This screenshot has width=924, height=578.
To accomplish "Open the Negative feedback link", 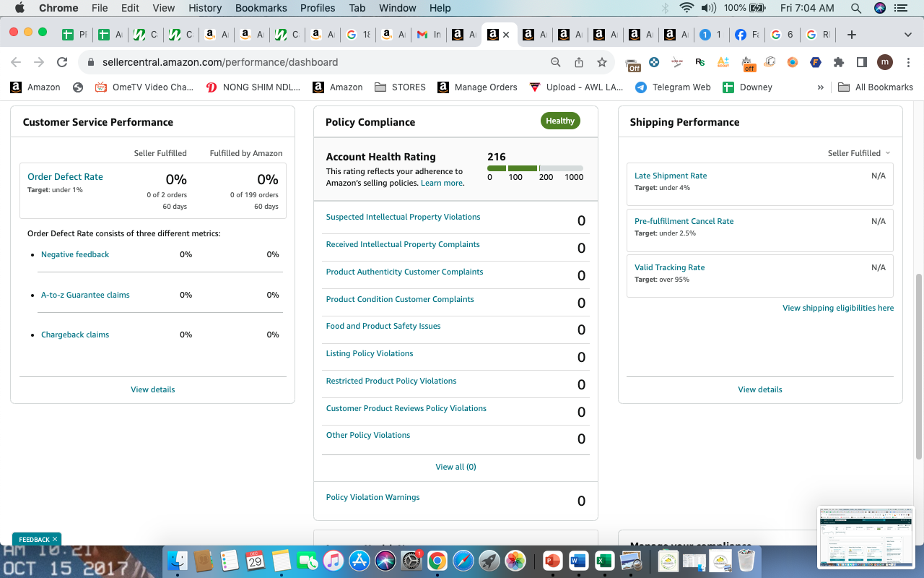I will [x=75, y=254].
